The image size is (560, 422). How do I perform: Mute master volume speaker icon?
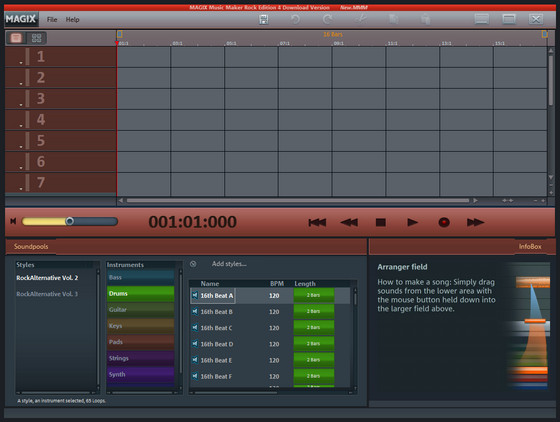point(13,221)
